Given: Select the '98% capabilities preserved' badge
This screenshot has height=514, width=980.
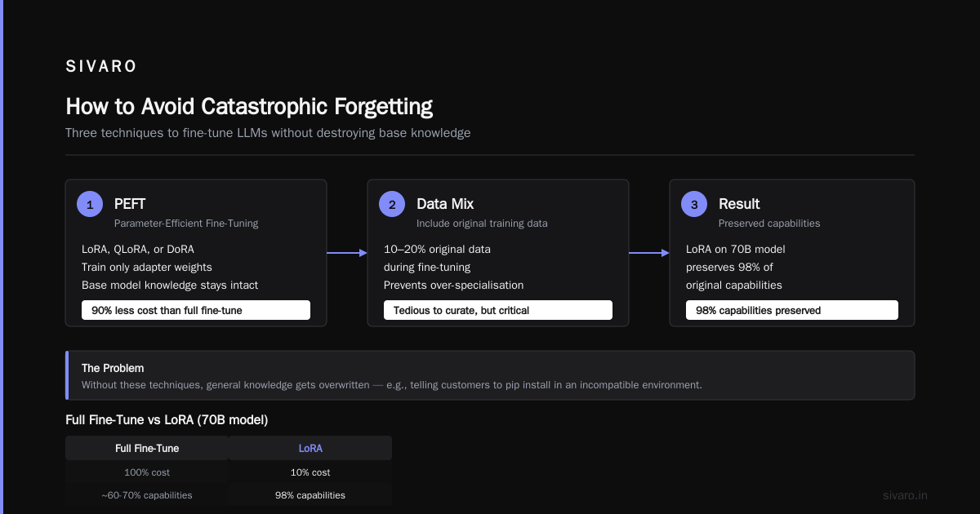Looking at the screenshot, I should 792,310.
